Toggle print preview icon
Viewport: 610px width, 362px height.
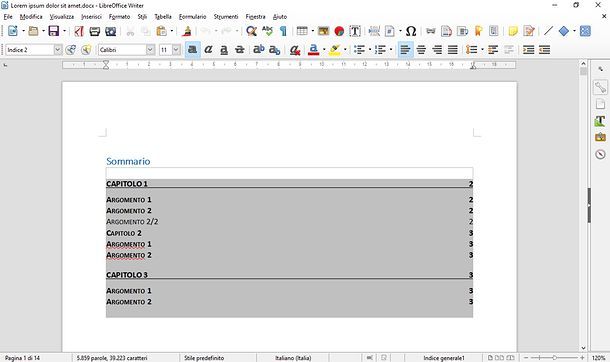(x=110, y=31)
